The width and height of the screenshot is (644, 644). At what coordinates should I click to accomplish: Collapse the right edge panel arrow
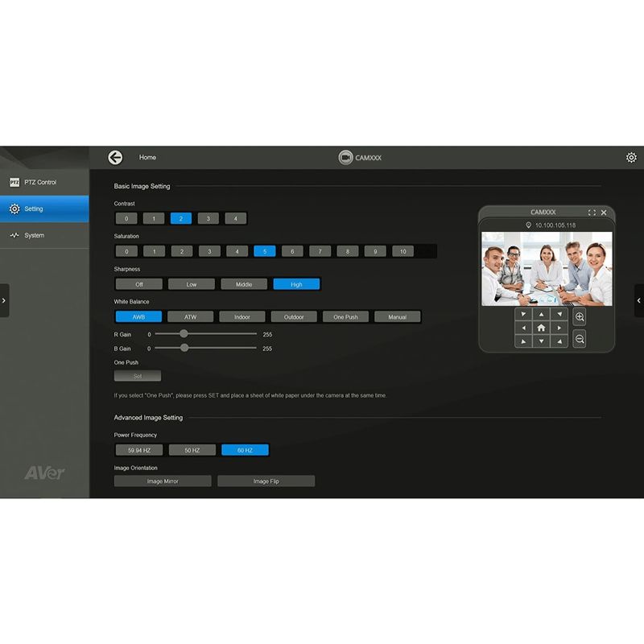pyautogui.click(x=639, y=300)
